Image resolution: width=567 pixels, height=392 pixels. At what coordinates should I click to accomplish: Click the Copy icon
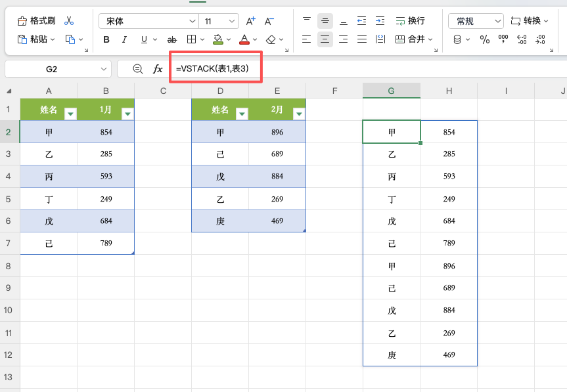click(x=70, y=39)
